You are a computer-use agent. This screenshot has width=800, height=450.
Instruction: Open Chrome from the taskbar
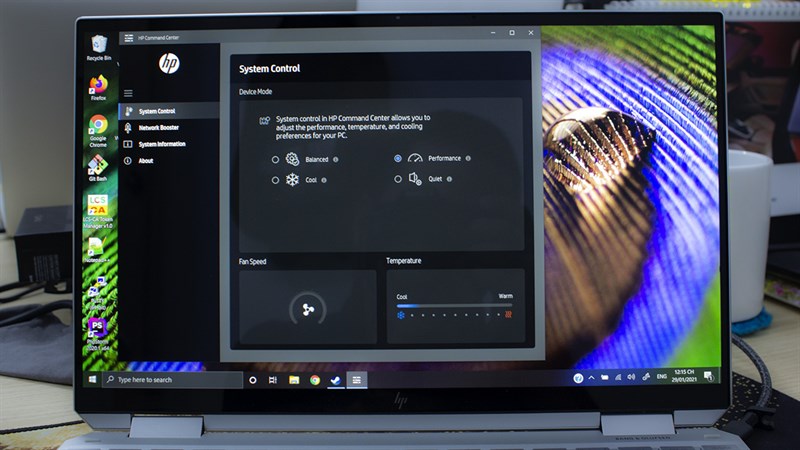315,380
